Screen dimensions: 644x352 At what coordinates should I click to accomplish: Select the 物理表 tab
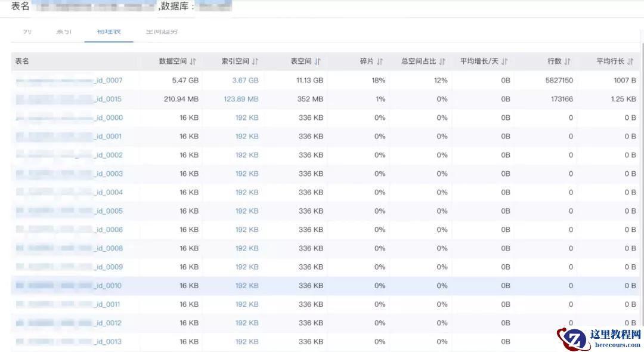click(x=109, y=31)
